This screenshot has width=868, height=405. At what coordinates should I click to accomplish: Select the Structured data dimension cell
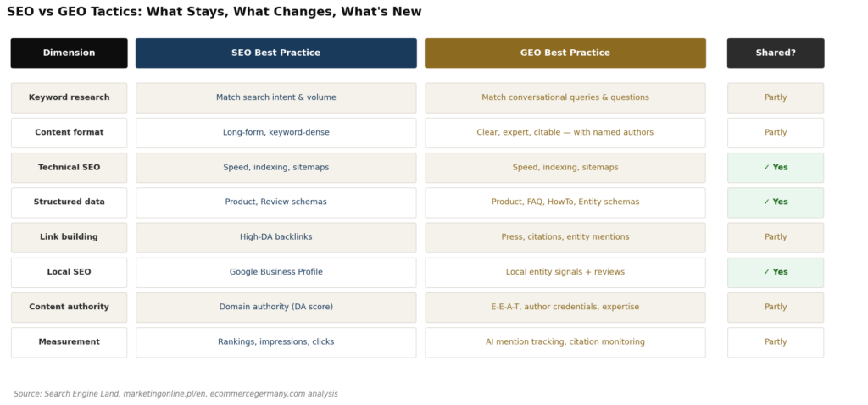69,202
